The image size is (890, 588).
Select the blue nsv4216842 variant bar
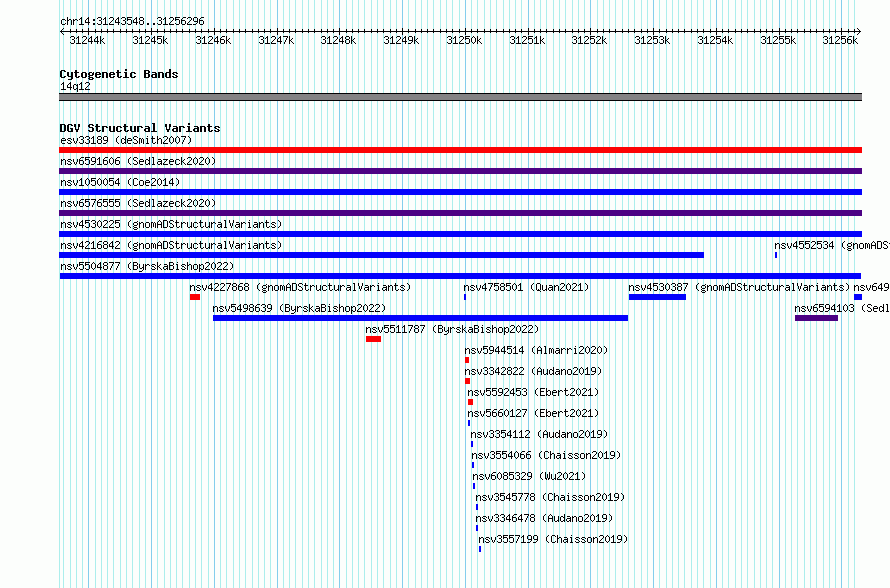pyautogui.click(x=381, y=255)
